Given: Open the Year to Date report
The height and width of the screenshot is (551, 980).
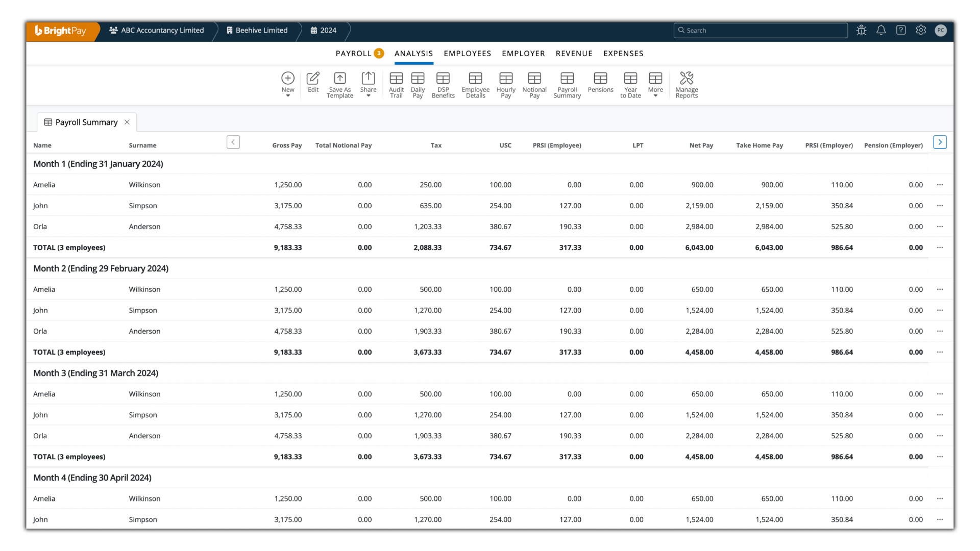Looking at the screenshot, I should click(x=630, y=85).
